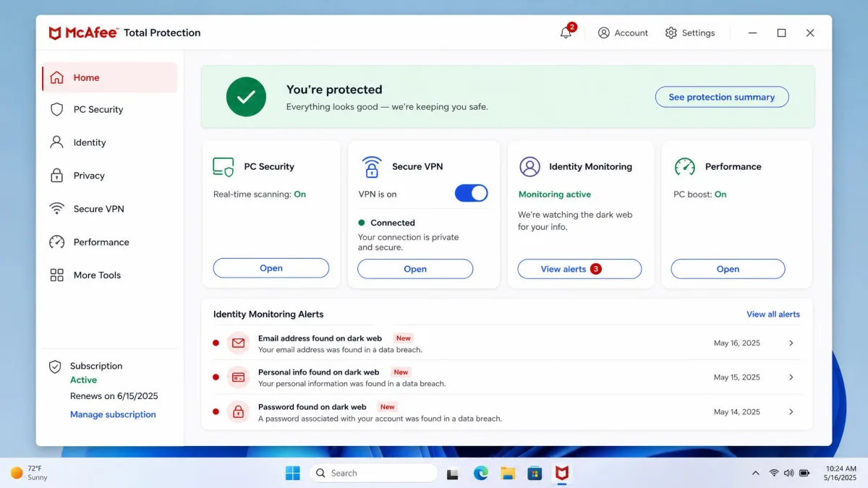Screen dimensions: 868x488
Task: Open Performance in the sidebar
Action: click(x=109, y=242)
